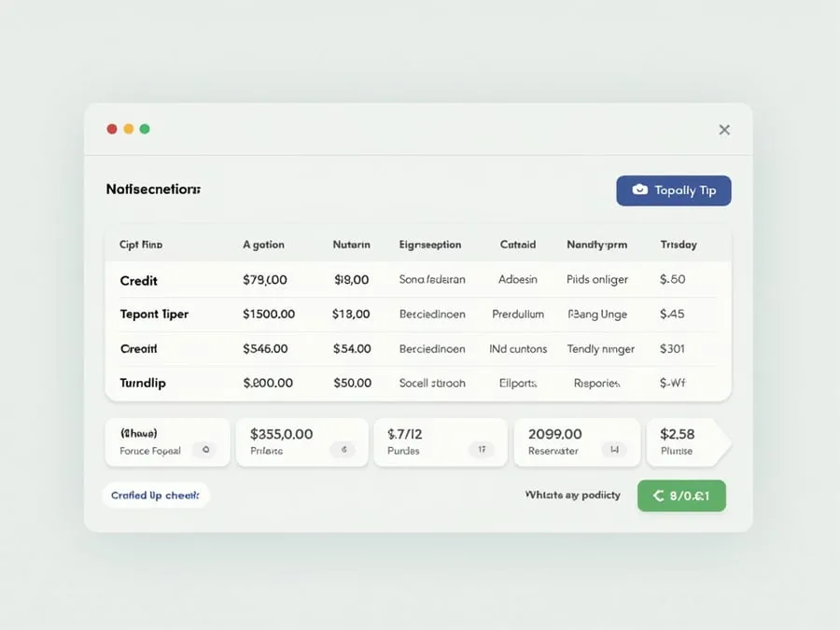The width and height of the screenshot is (840, 630).
Task: Click the red window dot
Action: point(112,129)
